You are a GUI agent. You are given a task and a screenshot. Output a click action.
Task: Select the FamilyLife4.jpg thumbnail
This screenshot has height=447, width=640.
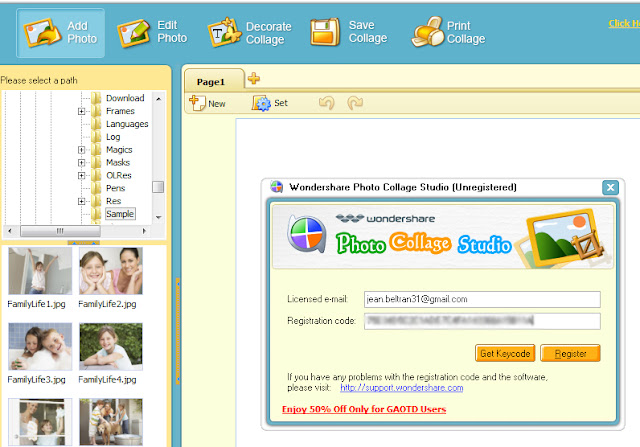coord(111,346)
